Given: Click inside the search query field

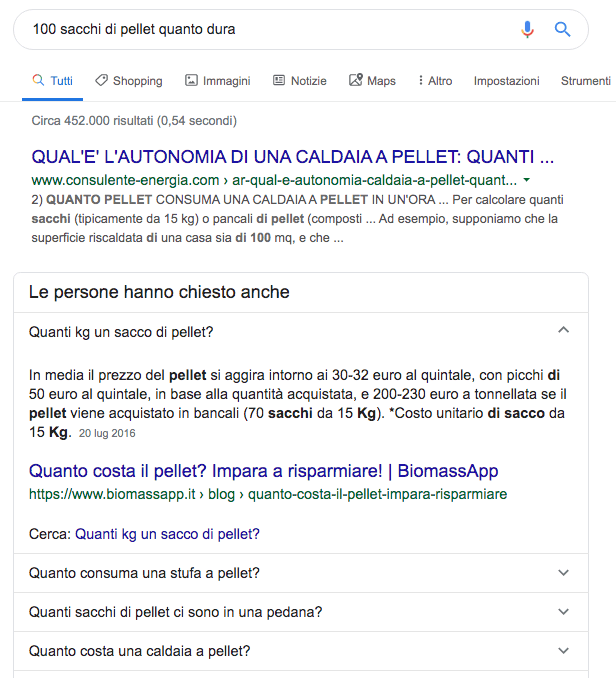Looking at the screenshot, I should pos(268,29).
